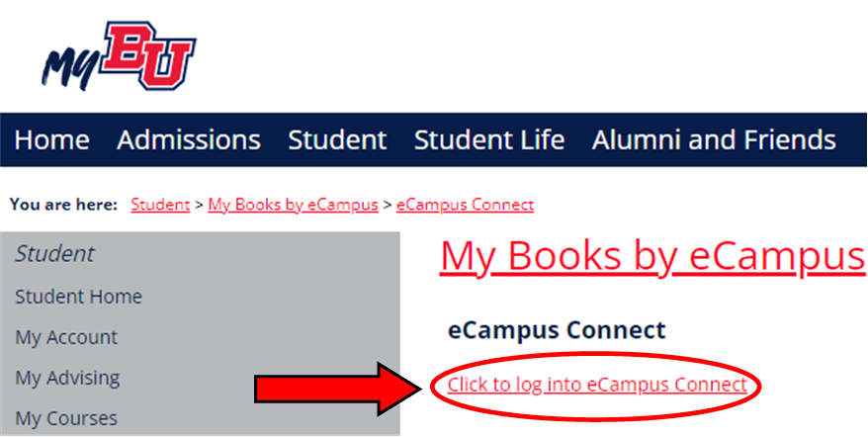
Task: Open the Home navigation menu item
Action: (x=51, y=140)
